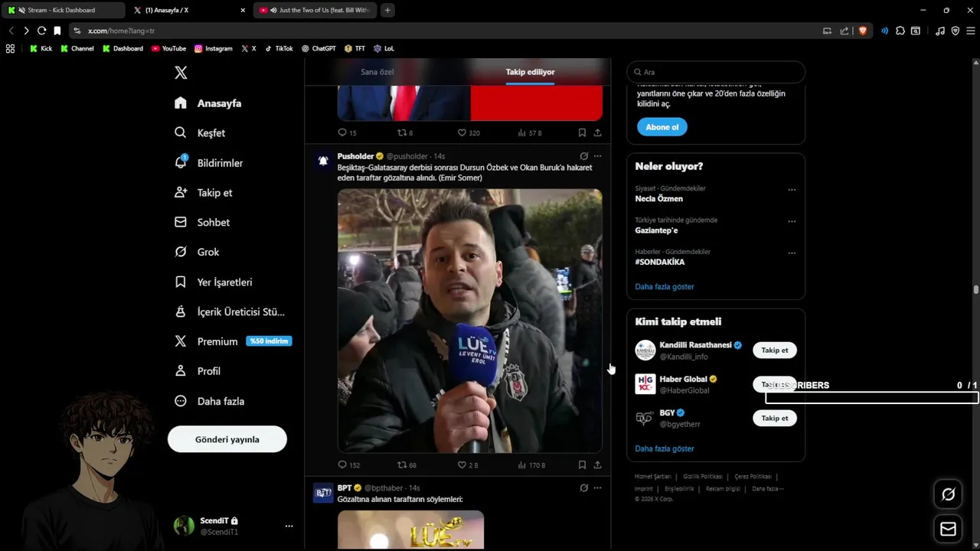Click Gönderi yayınla button
The width and height of the screenshot is (980, 551).
pyautogui.click(x=227, y=439)
